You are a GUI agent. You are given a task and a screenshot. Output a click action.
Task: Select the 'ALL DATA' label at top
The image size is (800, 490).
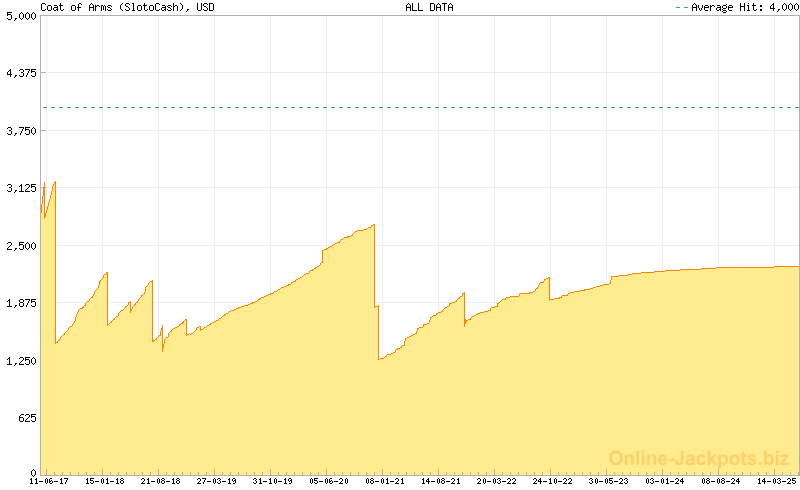point(429,7)
